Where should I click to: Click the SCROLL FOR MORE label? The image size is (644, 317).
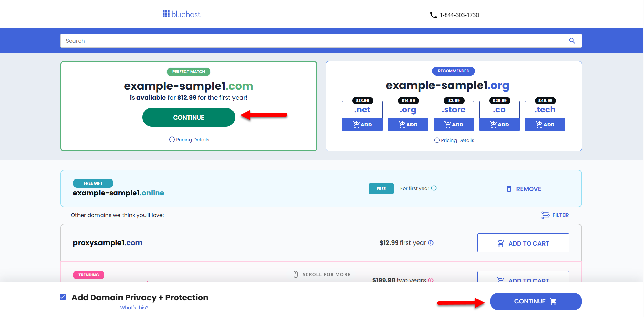[326, 275]
